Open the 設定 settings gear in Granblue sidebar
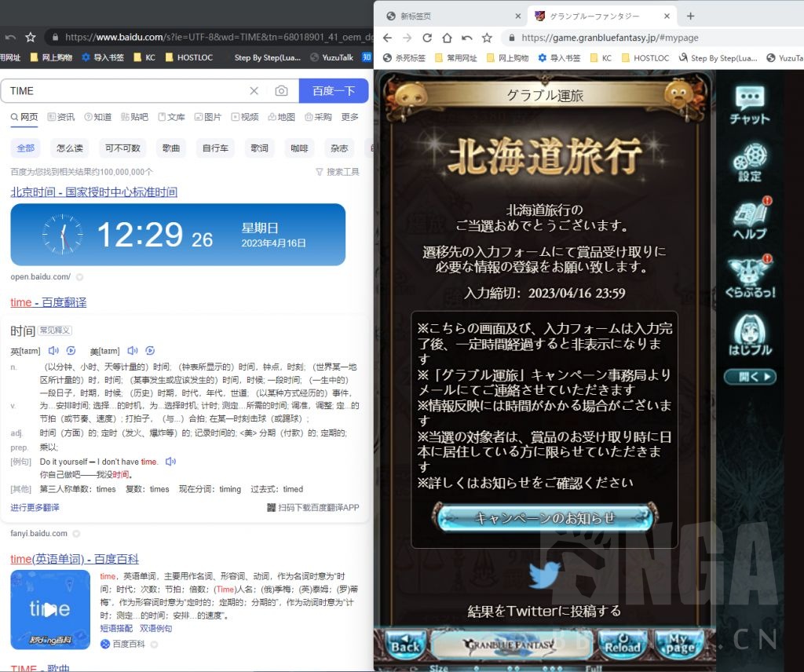Viewport: 804px width, 672px height. coord(750,161)
